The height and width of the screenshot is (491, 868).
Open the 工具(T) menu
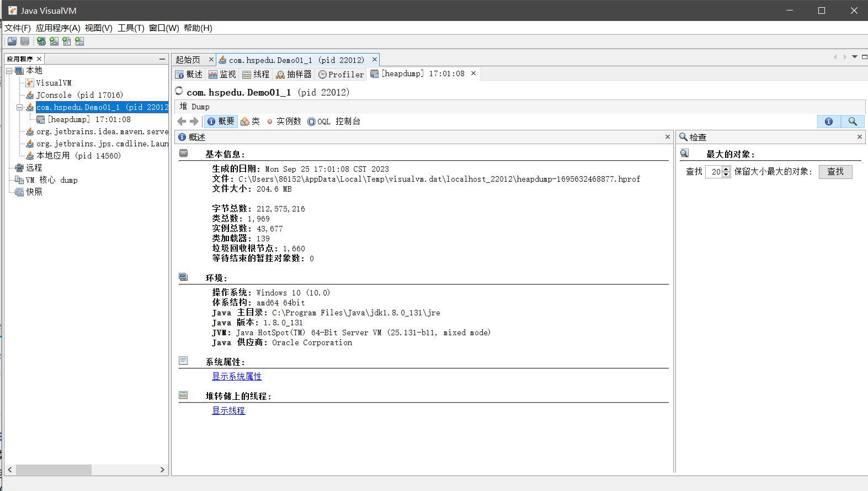131,28
